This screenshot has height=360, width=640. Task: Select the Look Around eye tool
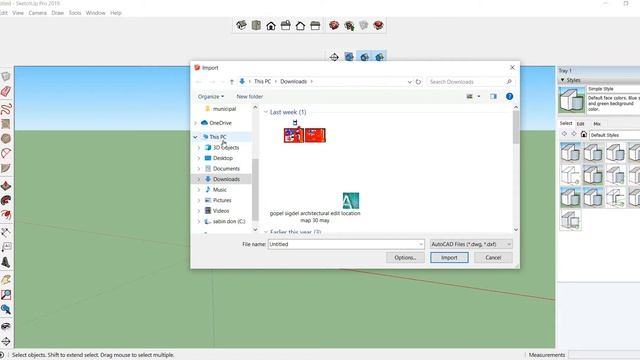(x=6, y=326)
